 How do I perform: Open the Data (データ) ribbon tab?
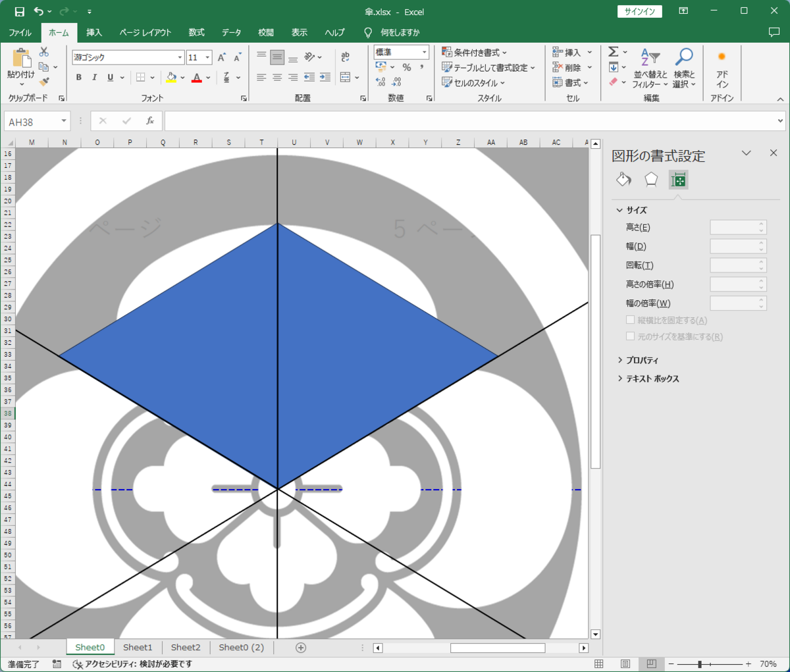point(231,32)
